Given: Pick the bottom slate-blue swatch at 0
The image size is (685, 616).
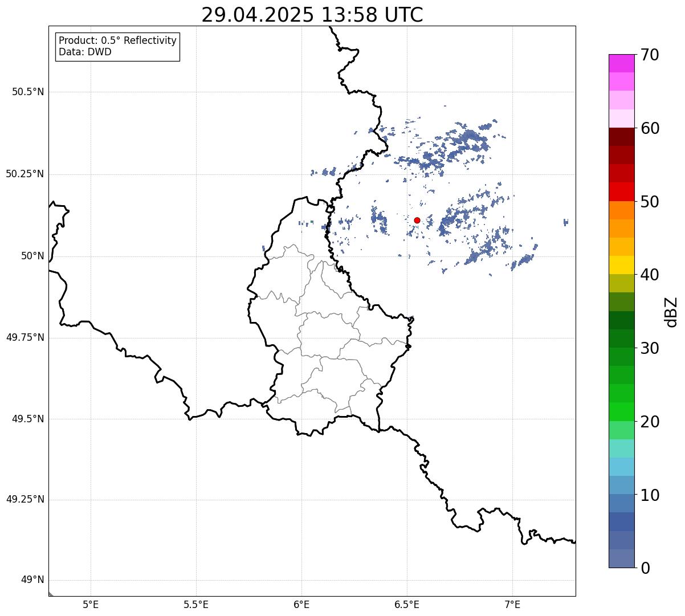Looking at the screenshot, I should click(x=622, y=558).
